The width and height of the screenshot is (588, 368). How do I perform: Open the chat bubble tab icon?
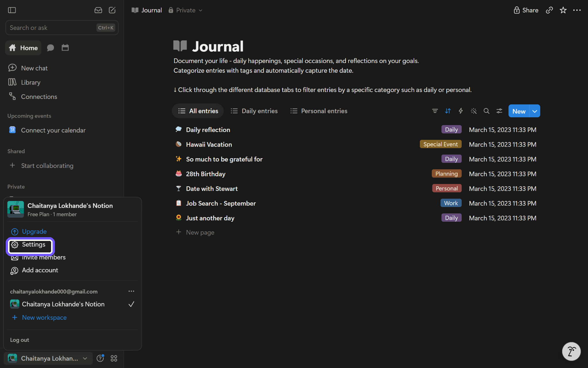(x=51, y=48)
